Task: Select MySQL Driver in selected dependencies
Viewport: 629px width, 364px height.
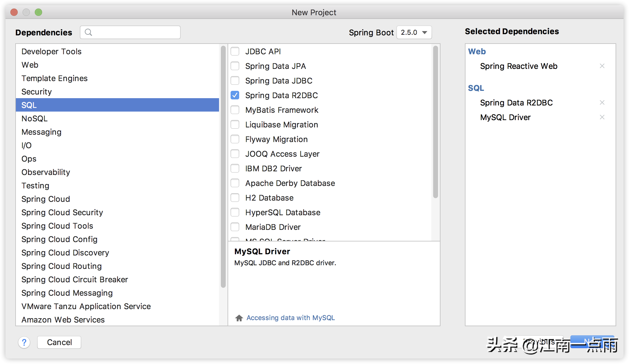Action: (505, 117)
